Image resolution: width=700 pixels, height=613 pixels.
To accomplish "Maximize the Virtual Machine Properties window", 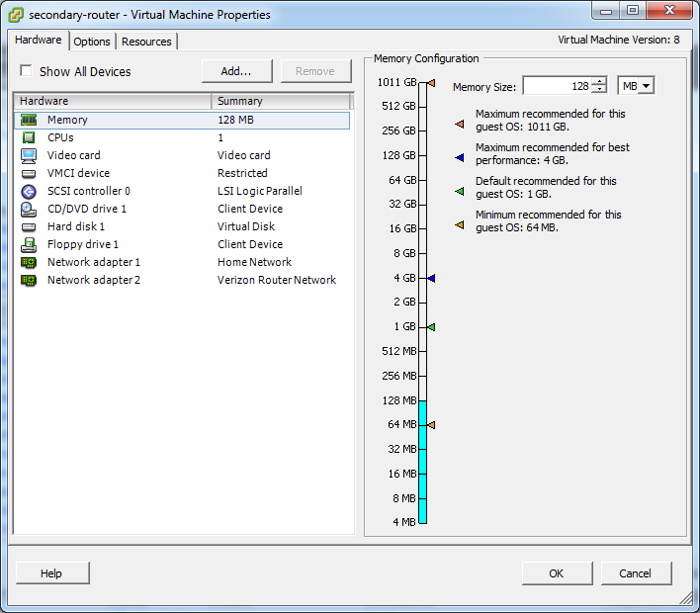I will click(633, 10).
